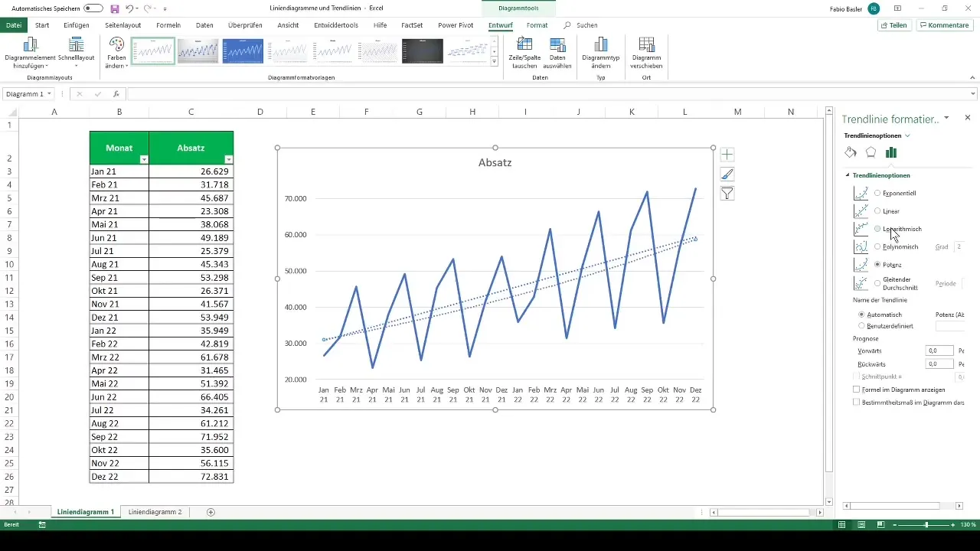
Task: Open the Monat column filter dropdown
Action: tap(143, 159)
